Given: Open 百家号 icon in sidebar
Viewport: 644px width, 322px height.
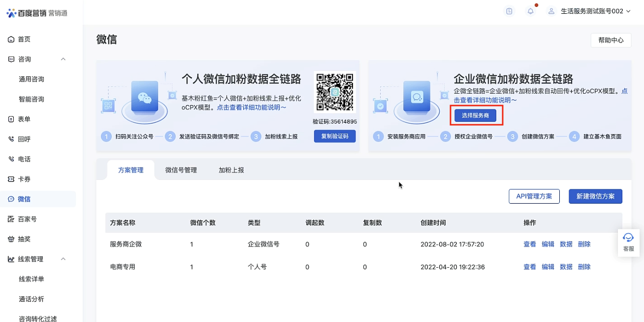Looking at the screenshot, I should [11, 219].
